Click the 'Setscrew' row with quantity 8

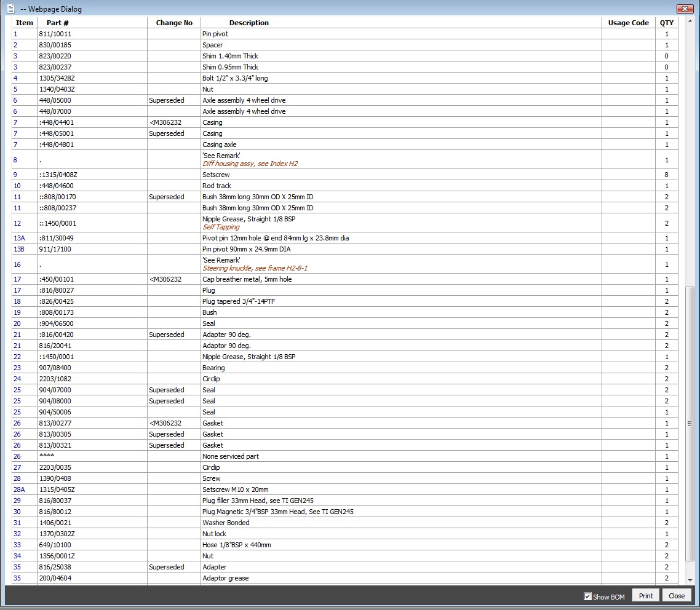pyautogui.click(x=344, y=175)
